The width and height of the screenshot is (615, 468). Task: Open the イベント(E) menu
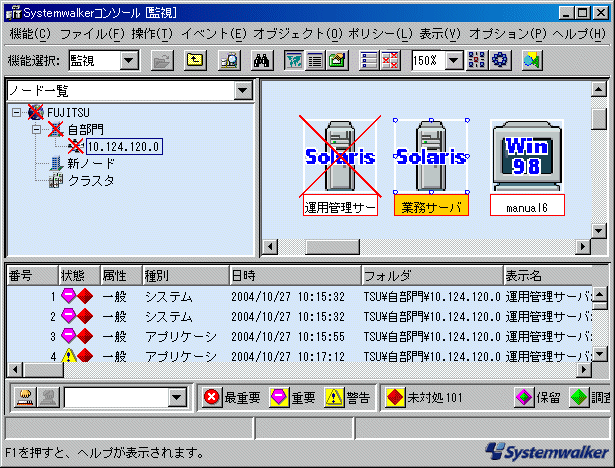[214, 34]
